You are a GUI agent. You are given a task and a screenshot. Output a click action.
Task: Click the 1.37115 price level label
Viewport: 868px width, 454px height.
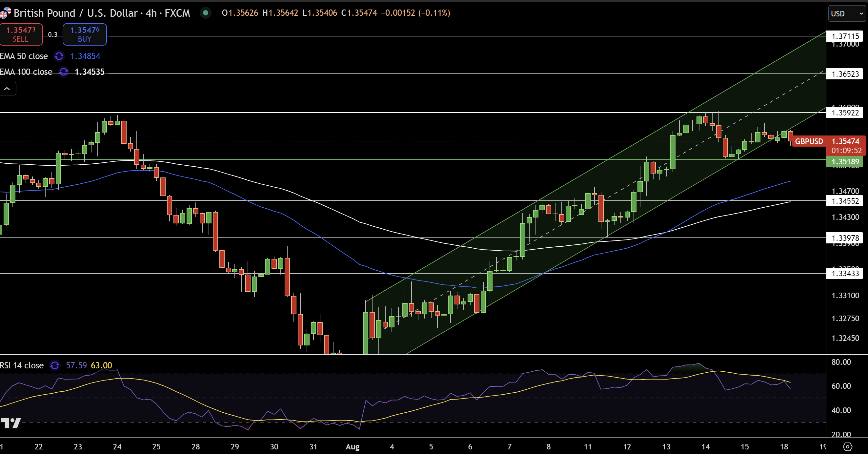[845, 36]
